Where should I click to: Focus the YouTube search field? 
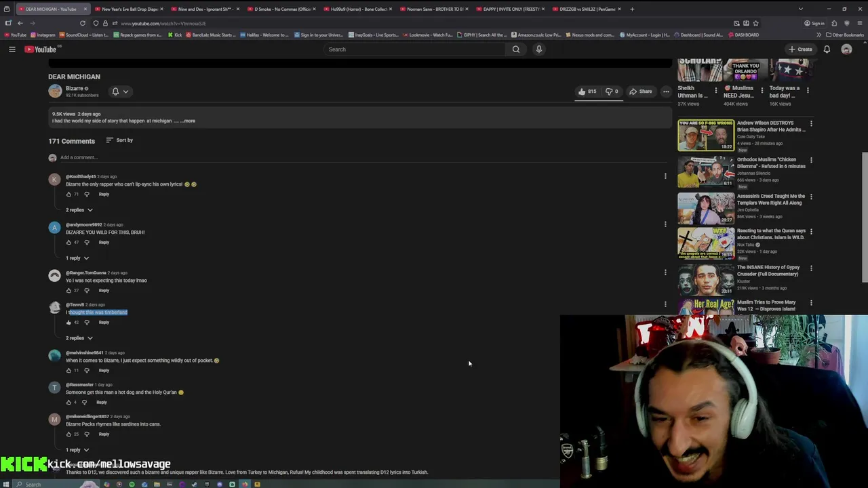point(414,49)
